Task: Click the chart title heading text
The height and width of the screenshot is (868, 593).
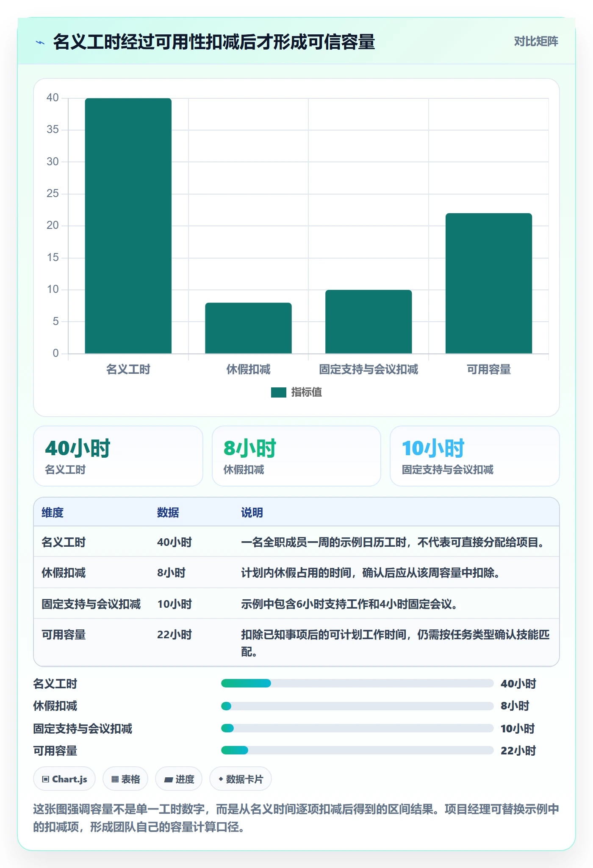Action: [214, 42]
